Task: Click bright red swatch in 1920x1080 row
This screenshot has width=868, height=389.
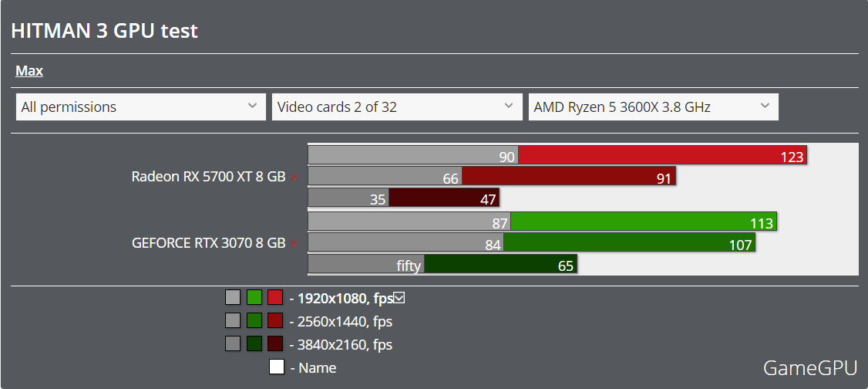Action: [275, 298]
